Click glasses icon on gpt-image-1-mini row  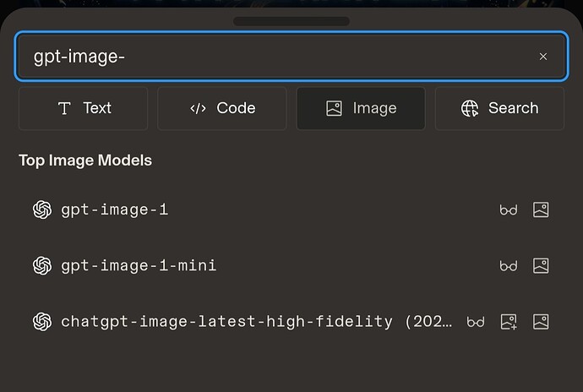[x=509, y=266]
